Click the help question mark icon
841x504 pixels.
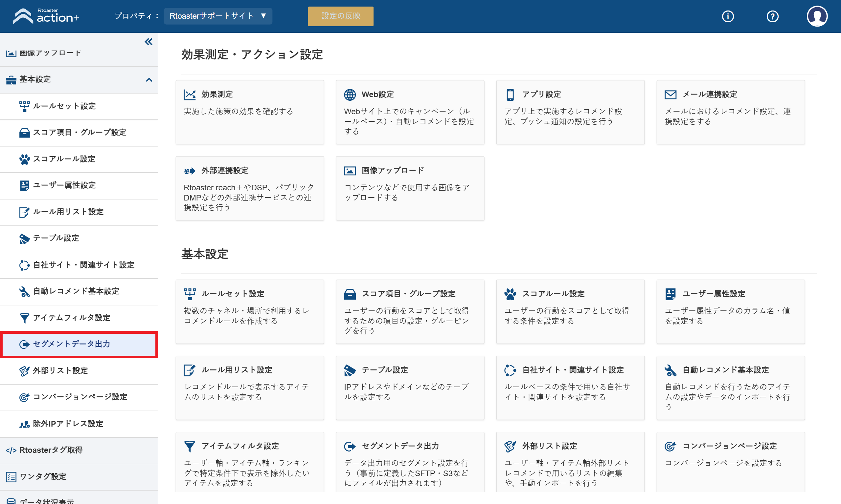pyautogui.click(x=772, y=16)
